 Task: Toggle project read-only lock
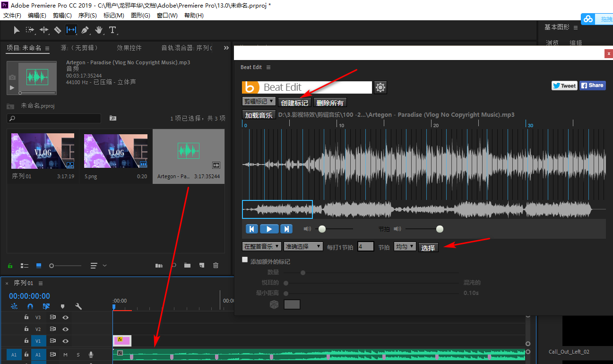click(x=11, y=266)
